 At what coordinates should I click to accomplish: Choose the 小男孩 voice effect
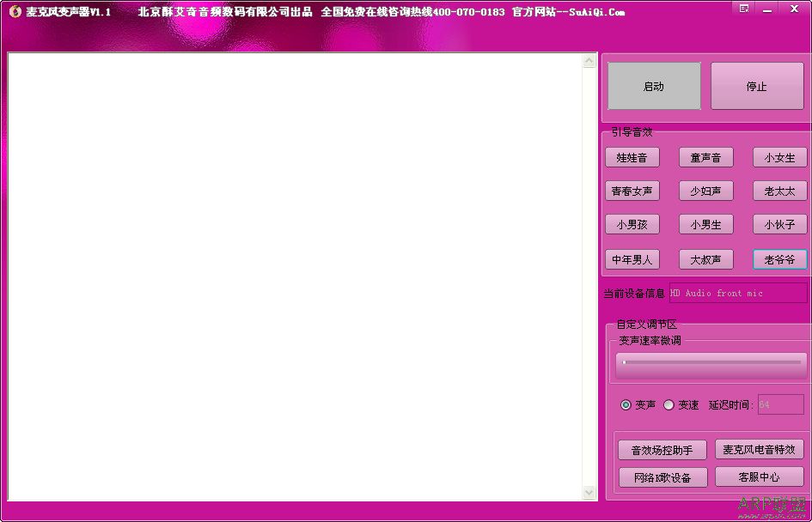point(632,225)
